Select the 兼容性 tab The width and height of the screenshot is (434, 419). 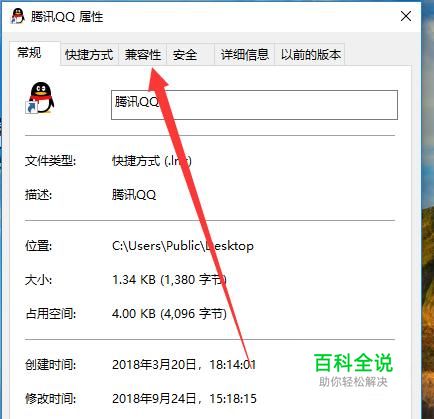pos(143,55)
